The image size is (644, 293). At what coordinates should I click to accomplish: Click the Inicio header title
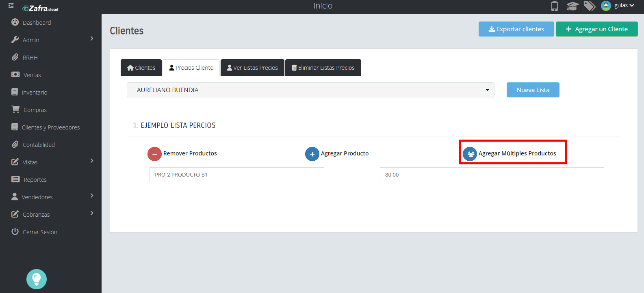click(323, 6)
